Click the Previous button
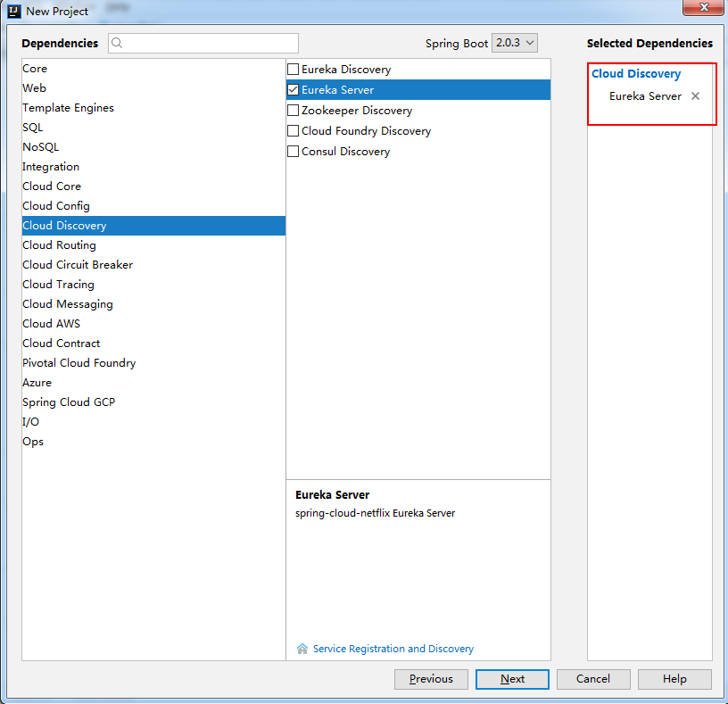Image resolution: width=728 pixels, height=704 pixels. [x=431, y=679]
